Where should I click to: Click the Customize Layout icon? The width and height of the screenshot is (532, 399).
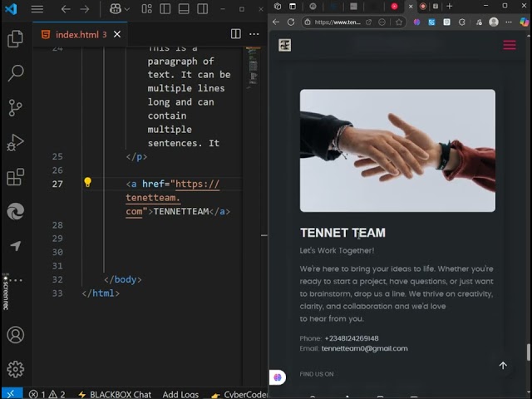(x=146, y=9)
